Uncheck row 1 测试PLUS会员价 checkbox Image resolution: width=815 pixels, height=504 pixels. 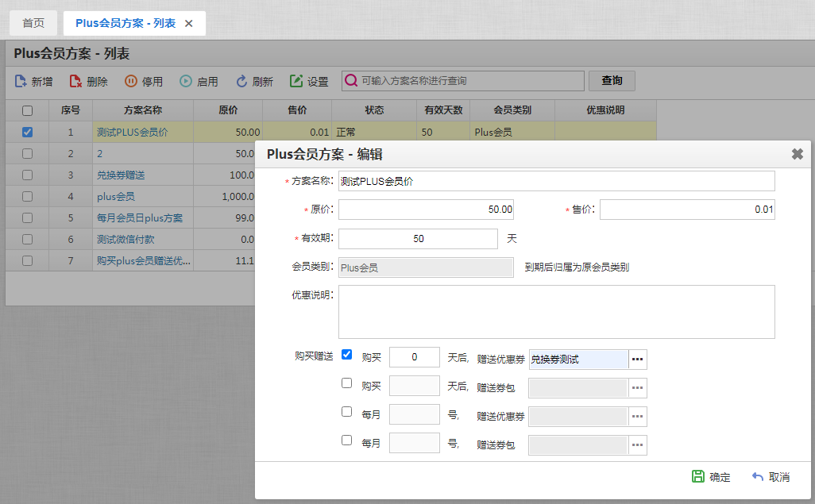28,132
